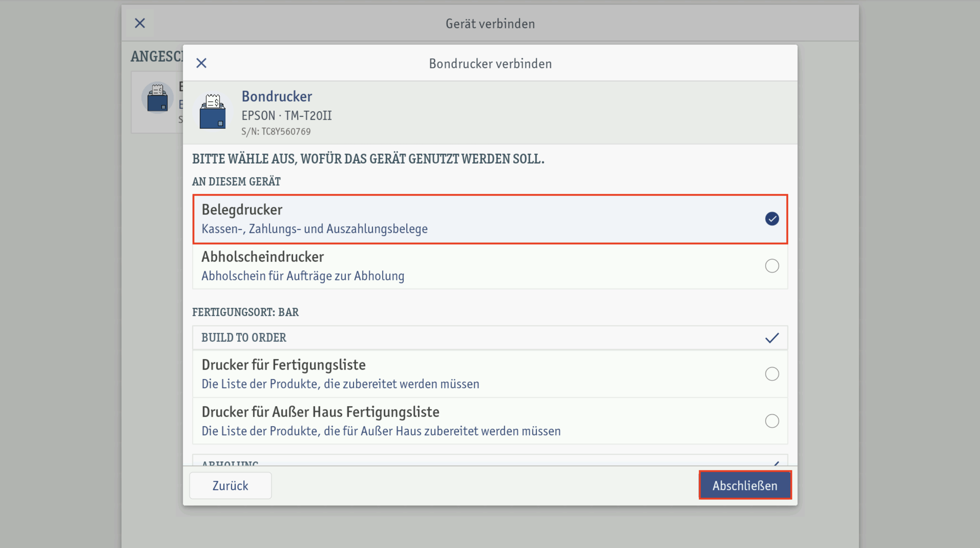Image resolution: width=980 pixels, height=548 pixels.
Task: Click 'Die Liste der Produkte, die zubereitet werden müssen'
Action: pos(340,384)
